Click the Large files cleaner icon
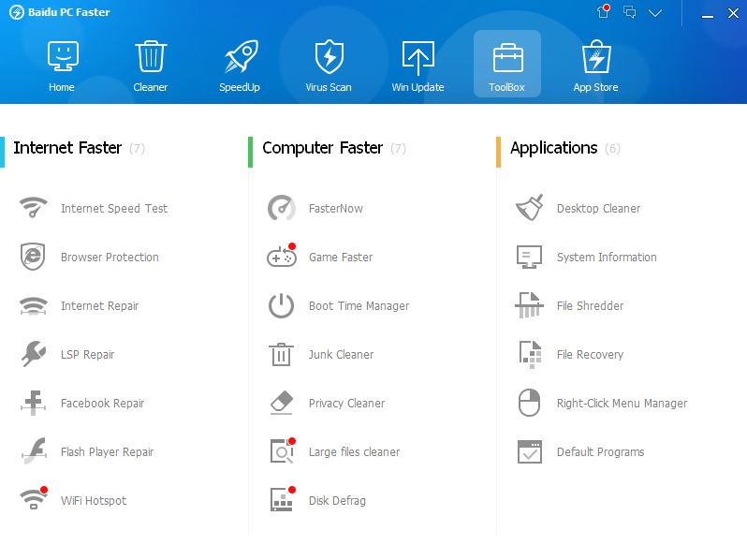747x560 pixels. point(283,450)
